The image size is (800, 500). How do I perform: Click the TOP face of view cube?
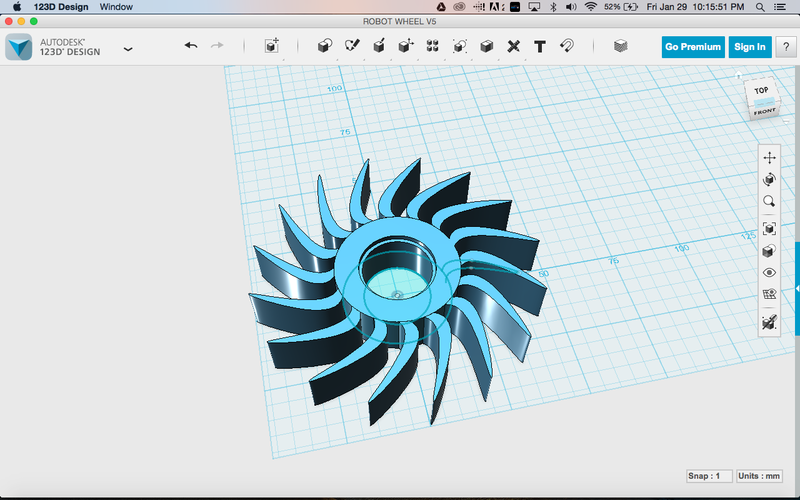pyautogui.click(x=761, y=90)
